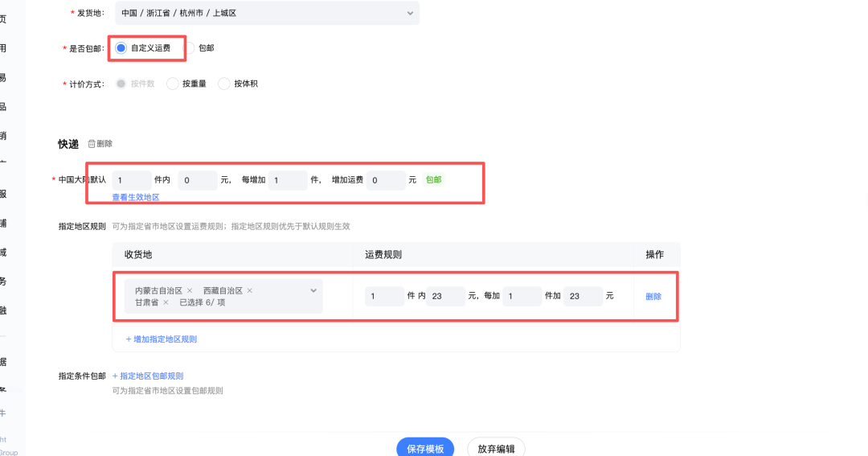Focus default 每增加 quantity field

pyautogui.click(x=288, y=180)
